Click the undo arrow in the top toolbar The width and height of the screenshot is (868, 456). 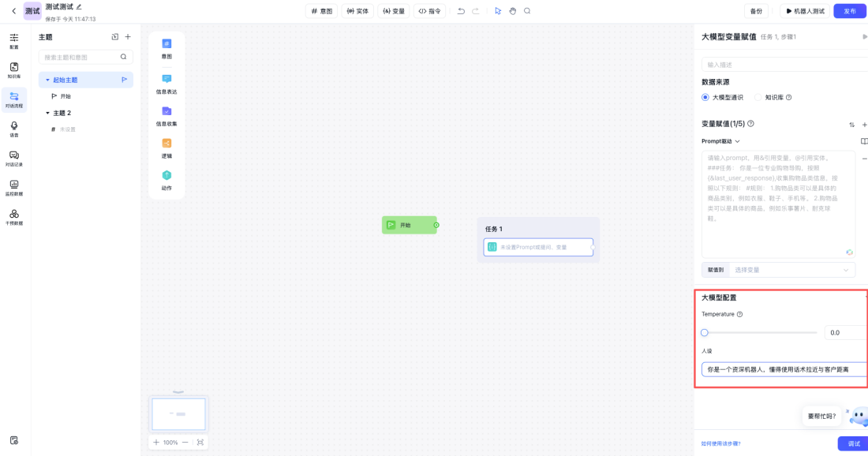click(x=461, y=11)
